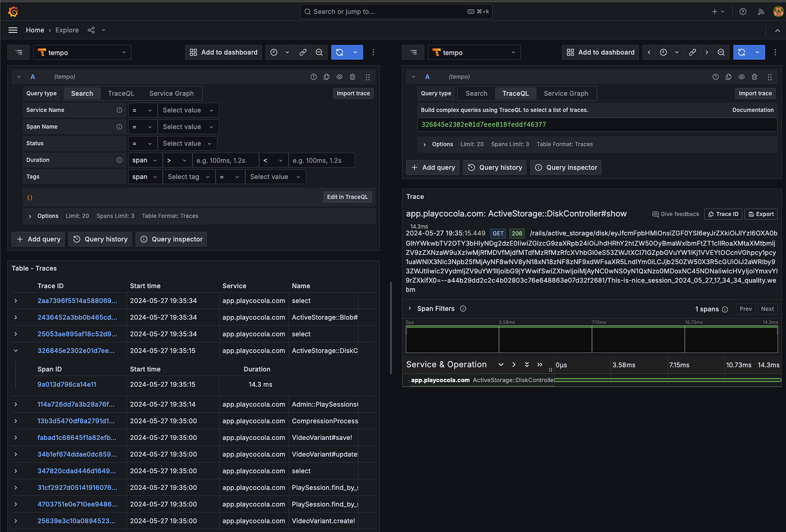Open the help icon in top bar
786x532 pixels.
click(743, 11)
